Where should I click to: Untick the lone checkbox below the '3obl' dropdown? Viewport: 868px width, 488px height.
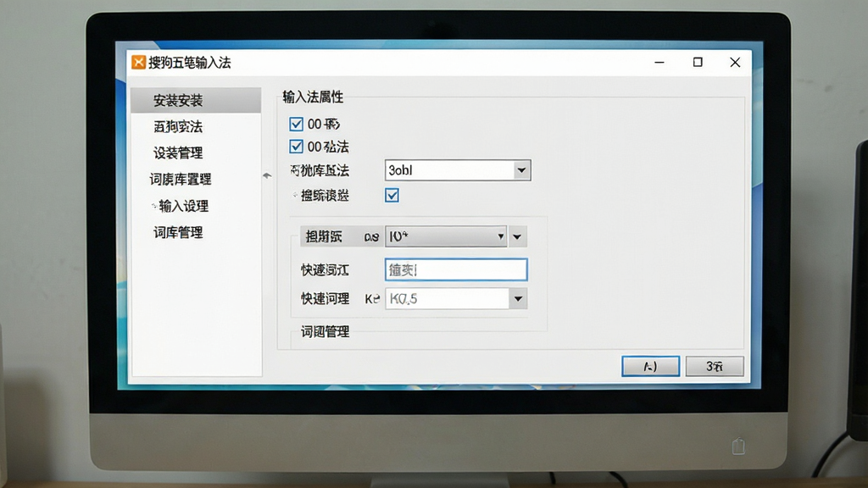392,196
